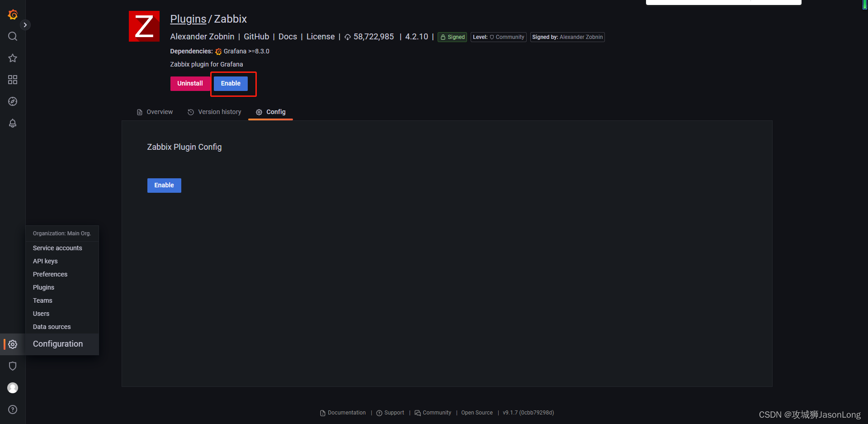Screen dimensions: 868x424
Task: Click the Level Community badge
Action: [x=499, y=37]
